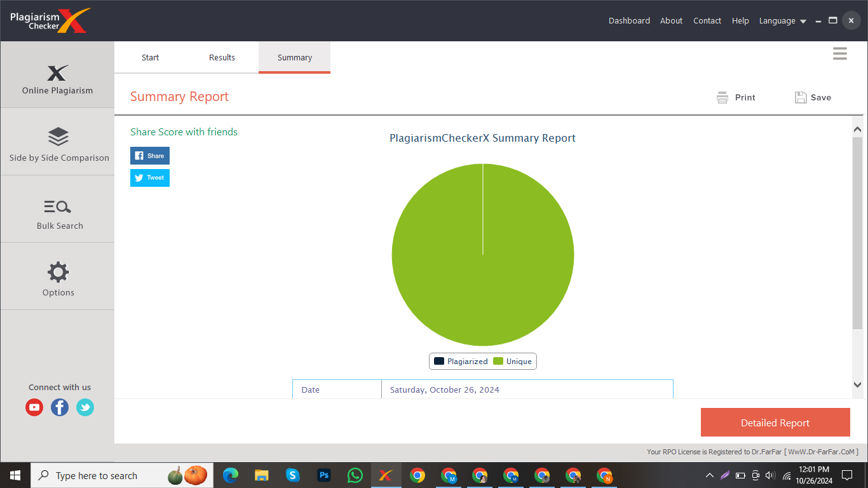
Task: Open Skype from the taskbar
Action: click(x=292, y=475)
